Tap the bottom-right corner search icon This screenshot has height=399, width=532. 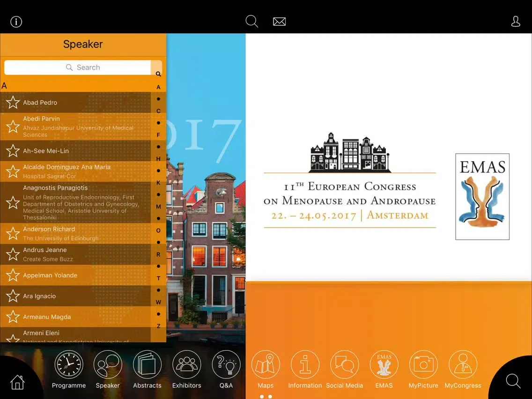click(x=513, y=381)
